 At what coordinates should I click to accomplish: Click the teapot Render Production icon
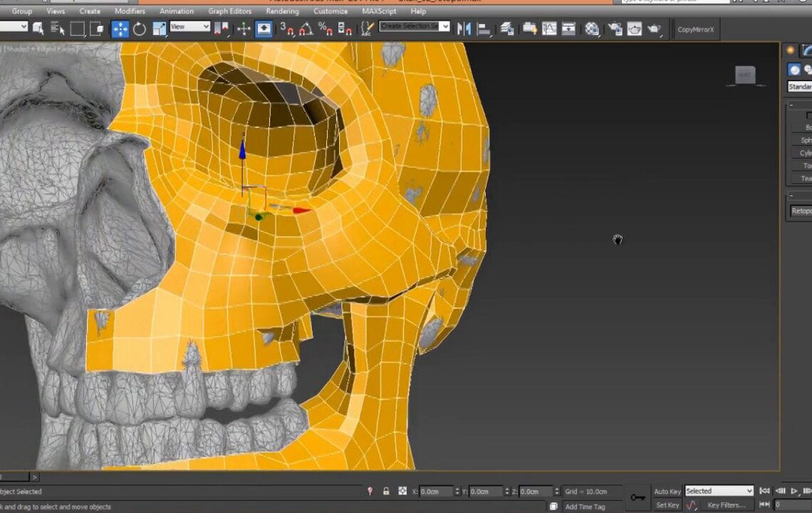[653, 29]
